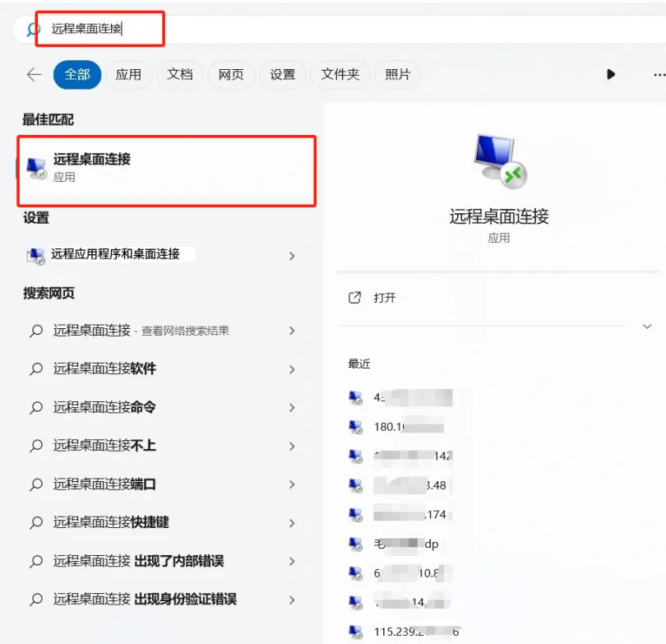The height and width of the screenshot is (644, 666).
Task: Click RDP icon next to 115.239 entry
Action: 355,632
